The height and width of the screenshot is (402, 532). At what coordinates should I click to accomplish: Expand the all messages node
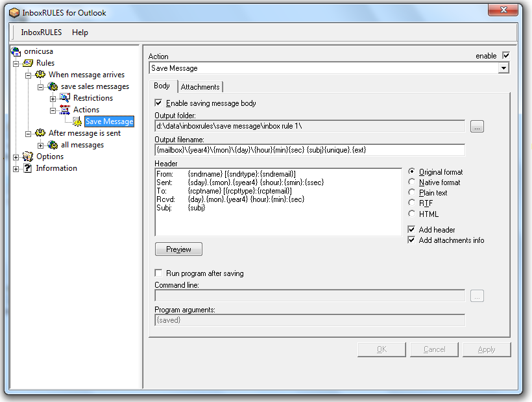(x=40, y=145)
